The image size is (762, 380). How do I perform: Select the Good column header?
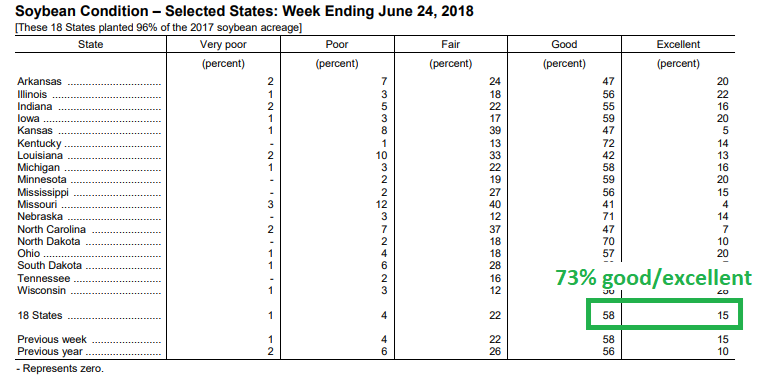tap(564, 45)
